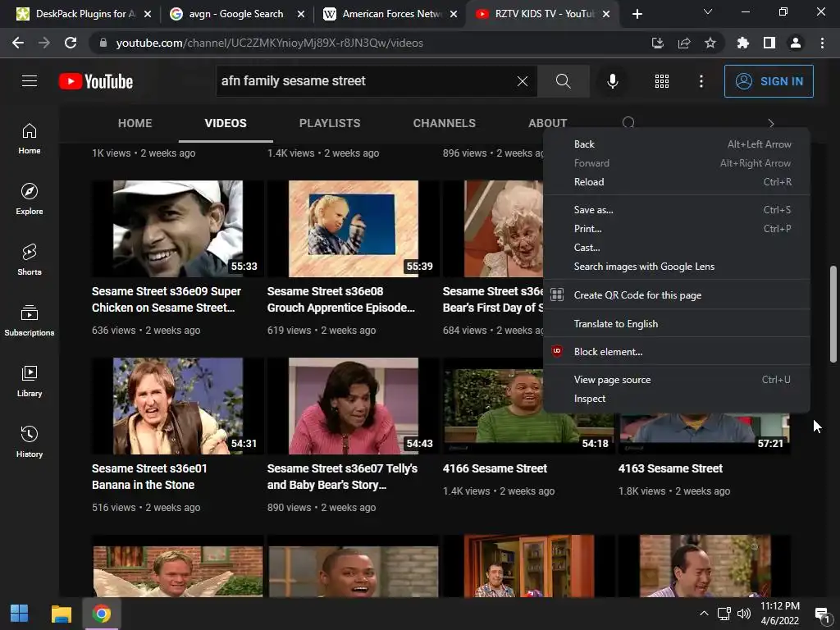Viewport: 840px width, 630px height.
Task: Click 54:31 Banana in the Stone thumbnail
Action: 177,406
